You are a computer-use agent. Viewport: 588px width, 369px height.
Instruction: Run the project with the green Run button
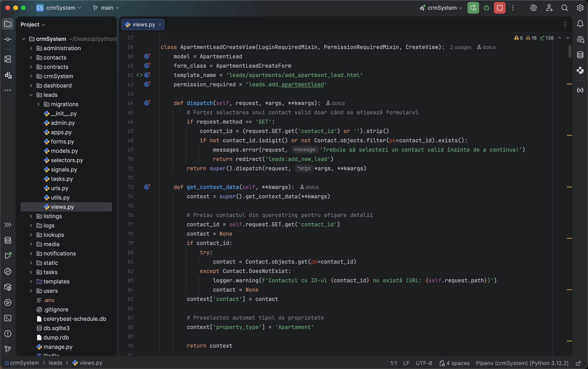click(x=473, y=8)
